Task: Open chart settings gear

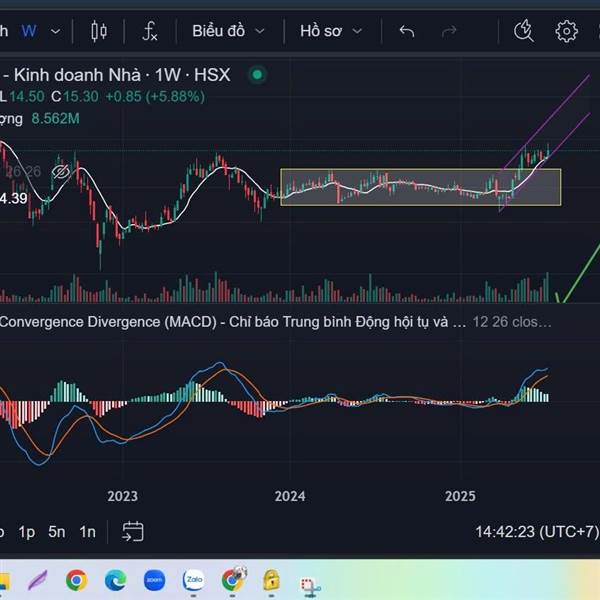Action: pos(566,31)
